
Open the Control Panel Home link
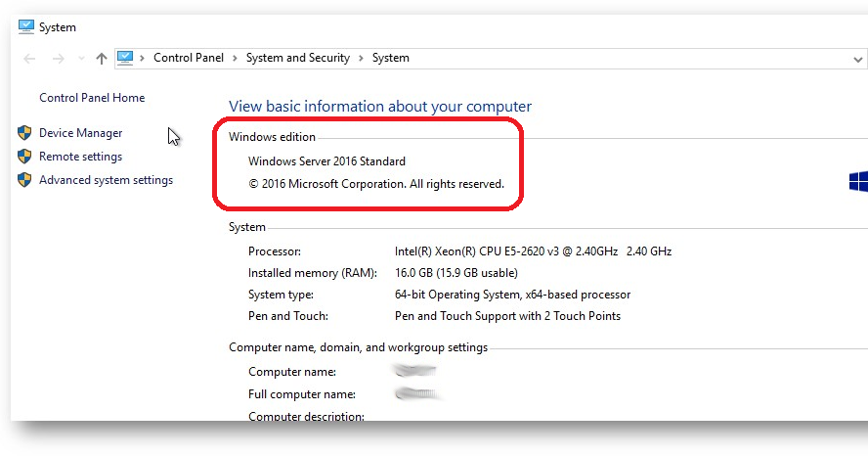click(92, 98)
